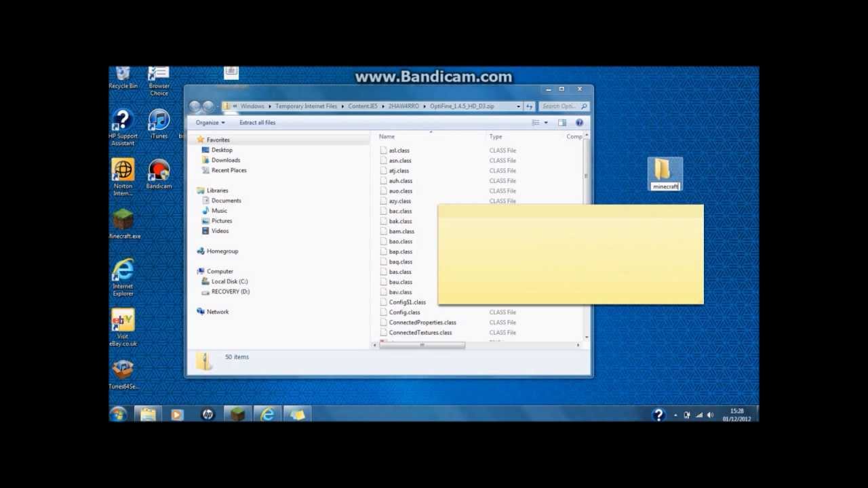Click Windows in the address path
Image resolution: width=868 pixels, height=488 pixels.
(252, 106)
